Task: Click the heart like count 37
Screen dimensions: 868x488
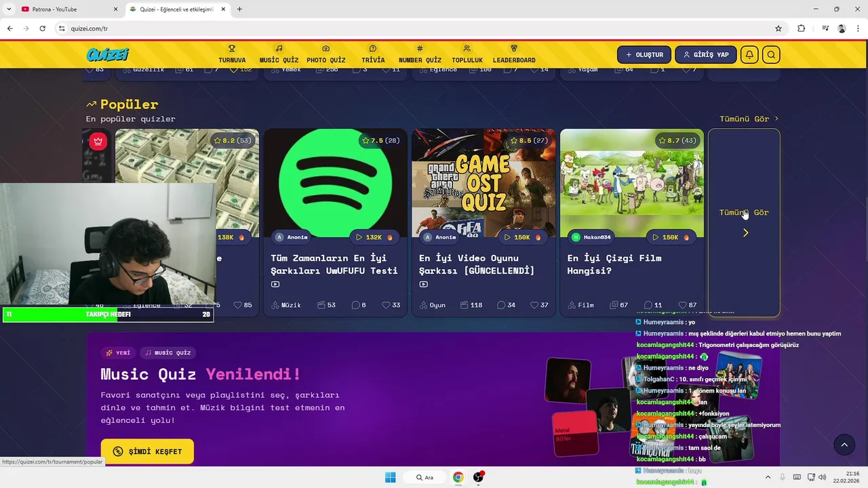Action: [540, 305]
